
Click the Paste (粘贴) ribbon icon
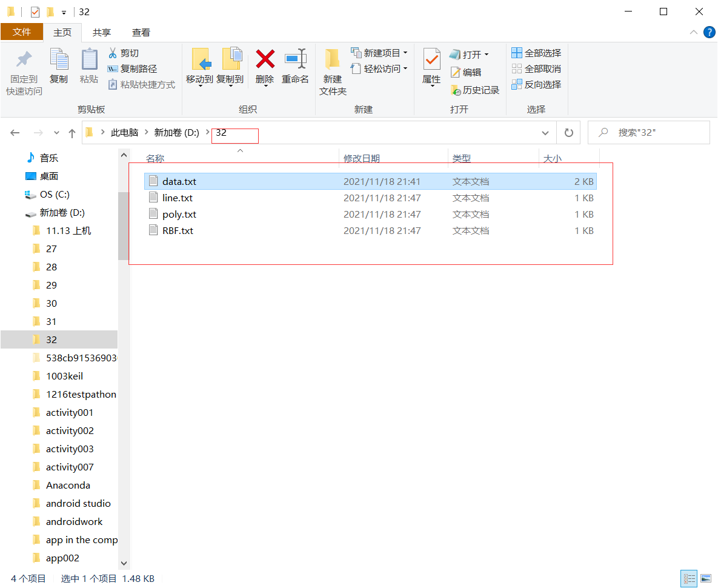point(89,59)
